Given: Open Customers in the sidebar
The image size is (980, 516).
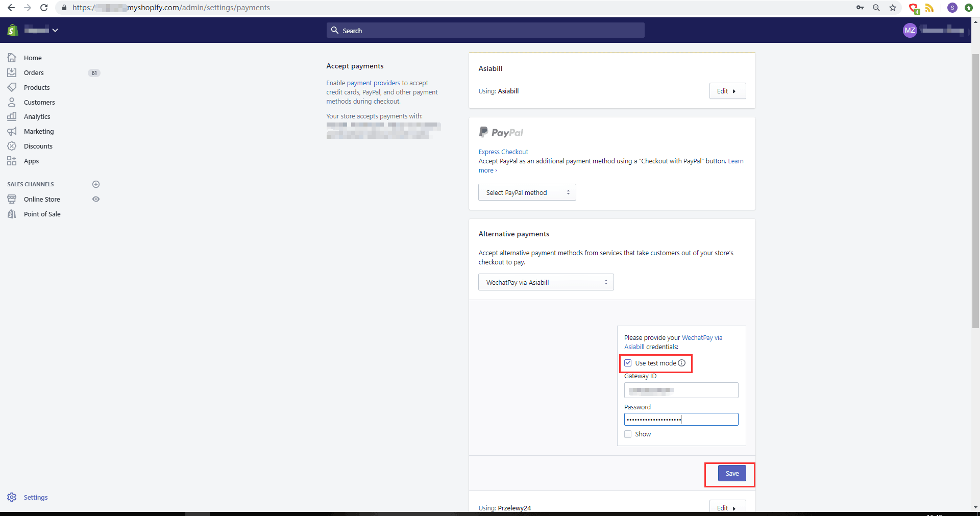Looking at the screenshot, I should (39, 102).
